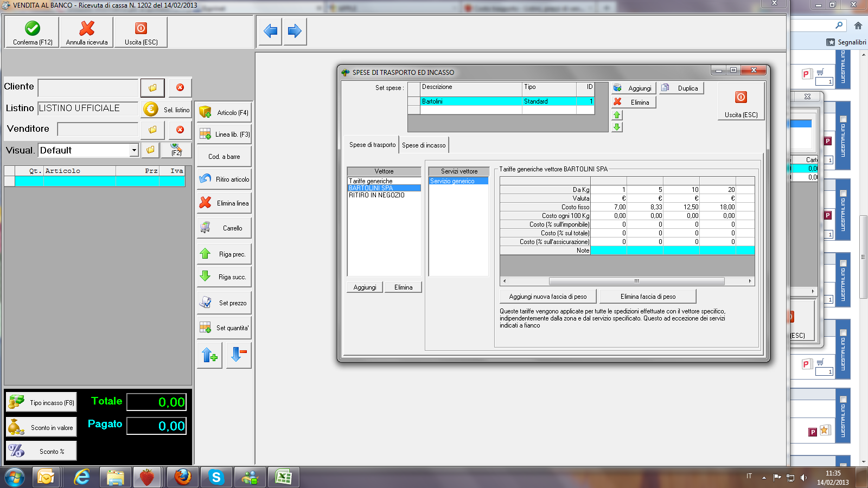Click the Segnalibri bookmarks button in browser
This screenshot has width=868, height=488.
[846, 42]
